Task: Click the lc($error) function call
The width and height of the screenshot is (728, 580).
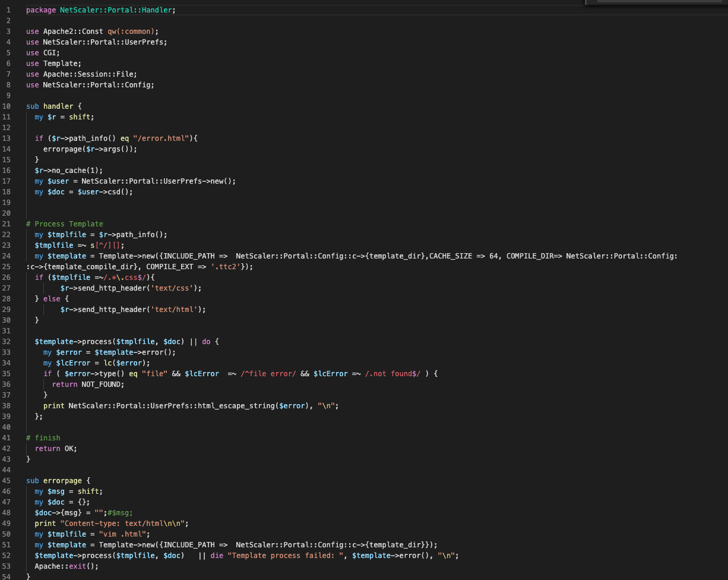Action: [x=125, y=363]
